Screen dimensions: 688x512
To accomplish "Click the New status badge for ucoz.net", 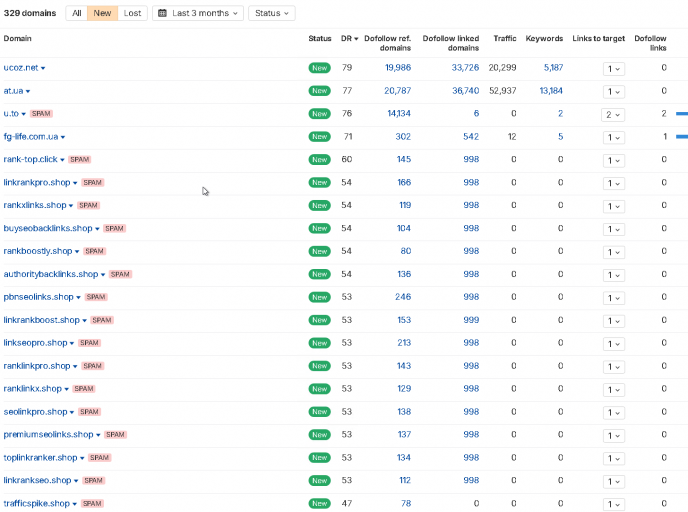I will [319, 68].
